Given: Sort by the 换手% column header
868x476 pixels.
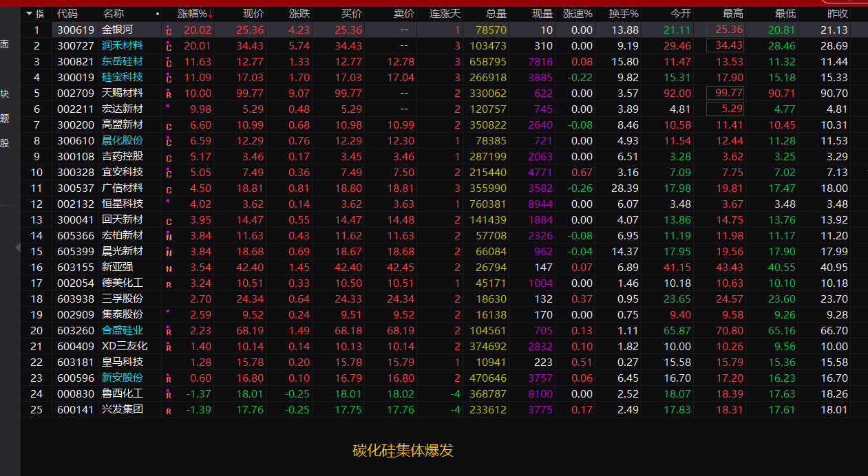Looking at the screenshot, I should coord(624,14).
